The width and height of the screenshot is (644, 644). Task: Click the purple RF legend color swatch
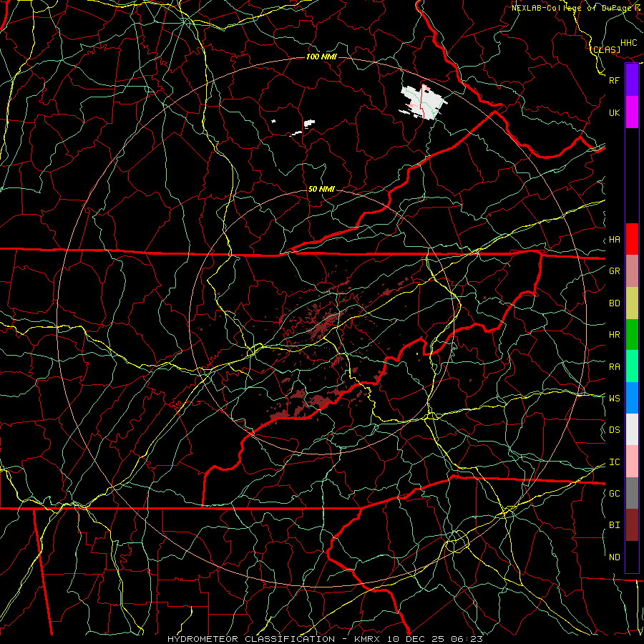coord(632,80)
